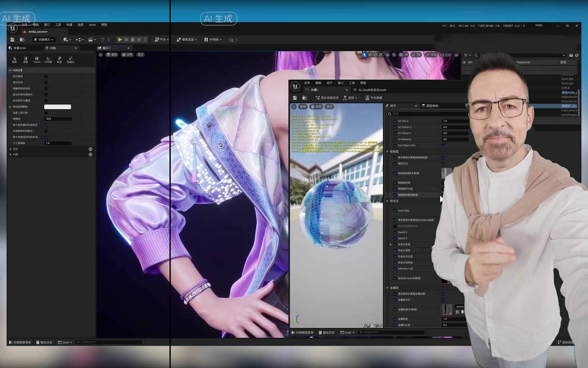Viewport: 588px width, 368px height.
Task: Click the 平台数据 platform stats button
Action: (374, 98)
